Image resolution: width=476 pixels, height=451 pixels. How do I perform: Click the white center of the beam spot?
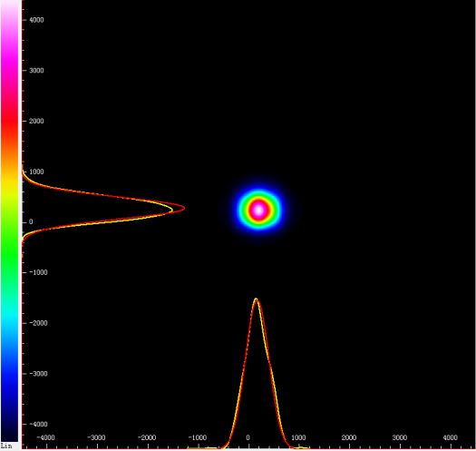258,210
